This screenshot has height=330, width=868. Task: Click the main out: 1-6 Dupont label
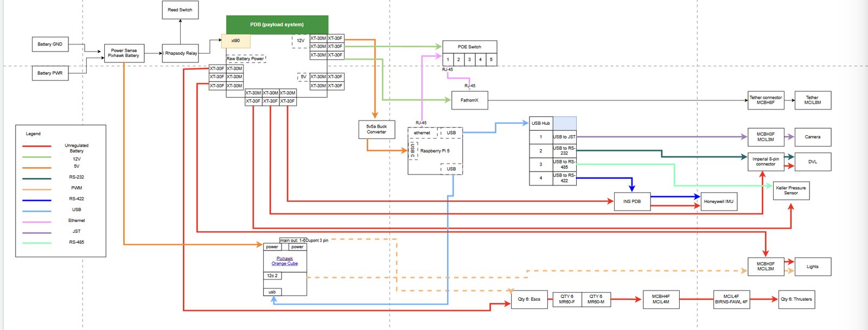pos(304,240)
